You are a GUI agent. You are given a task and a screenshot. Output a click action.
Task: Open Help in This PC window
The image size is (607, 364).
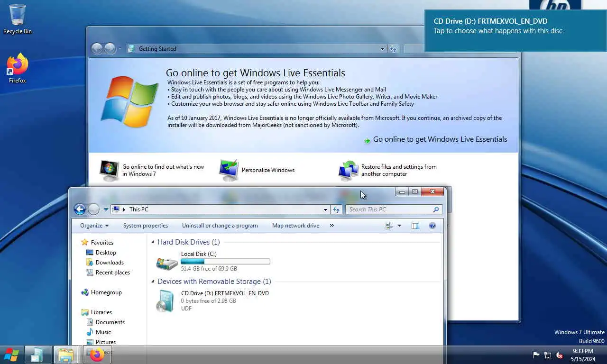pos(432,226)
